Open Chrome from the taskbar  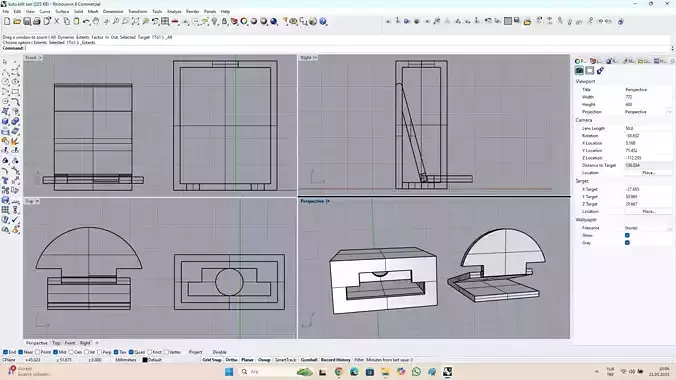pyautogui.click(x=338, y=371)
